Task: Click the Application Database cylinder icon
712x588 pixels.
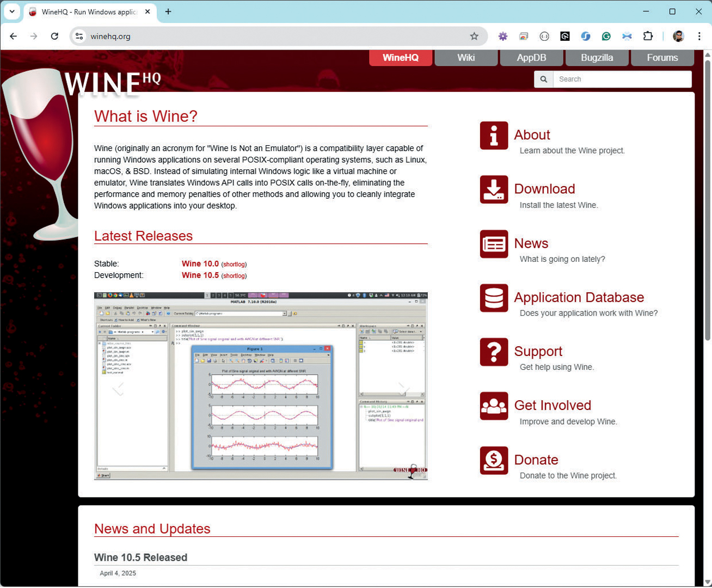Action: click(x=494, y=298)
